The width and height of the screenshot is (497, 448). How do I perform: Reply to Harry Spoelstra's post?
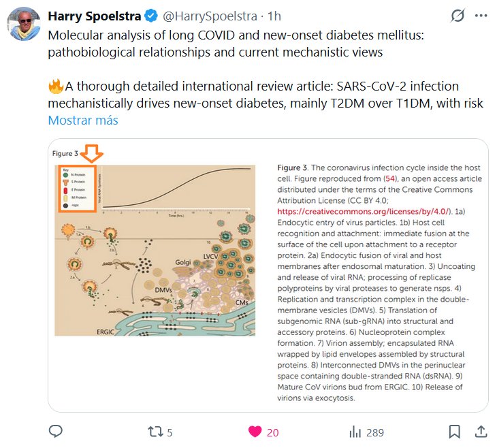tap(57, 431)
